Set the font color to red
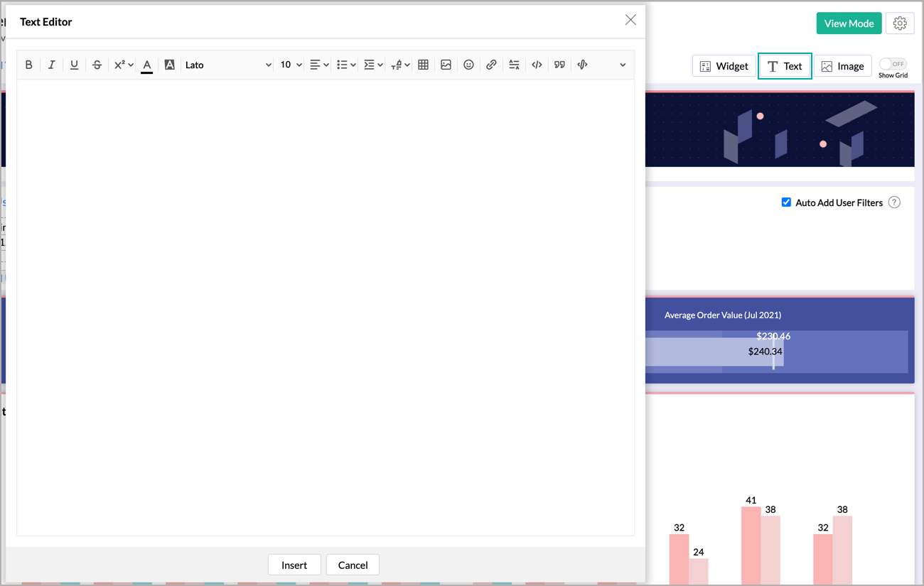 147,65
